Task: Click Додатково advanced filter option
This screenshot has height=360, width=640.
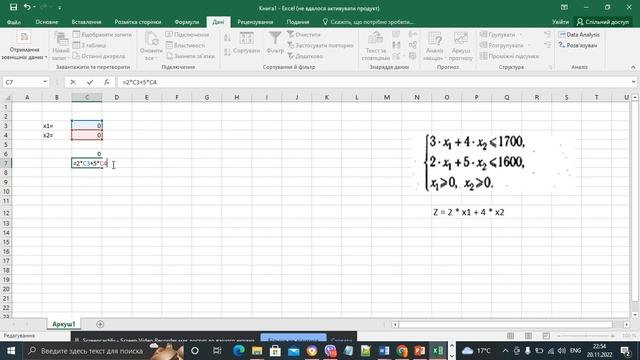Action: pyautogui.click(x=305, y=56)
